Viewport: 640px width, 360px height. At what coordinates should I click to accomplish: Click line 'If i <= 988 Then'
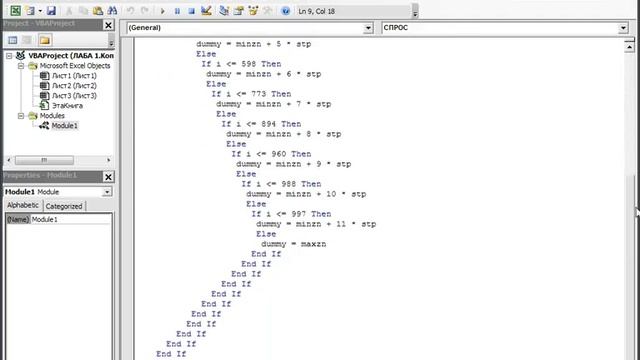click(281, 184)
